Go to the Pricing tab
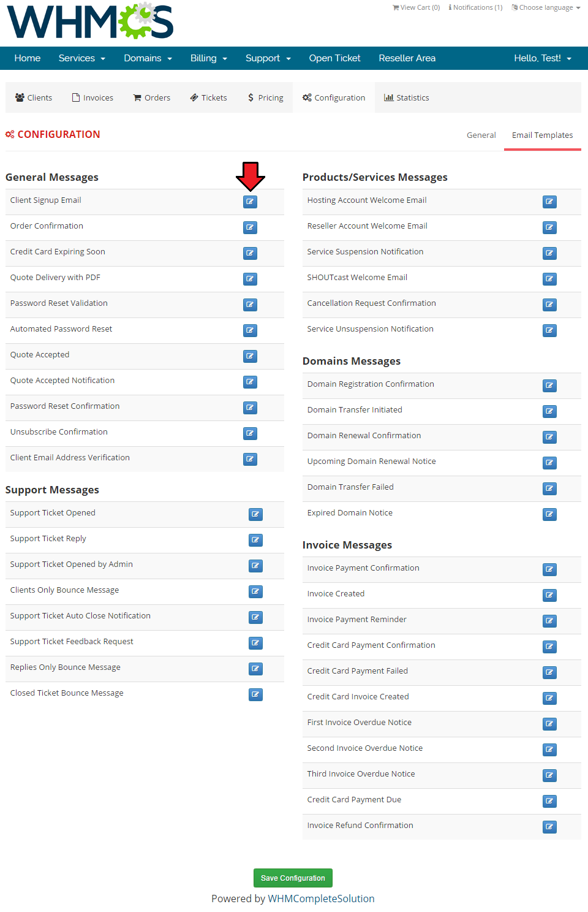588x912 pixels. 265,97
